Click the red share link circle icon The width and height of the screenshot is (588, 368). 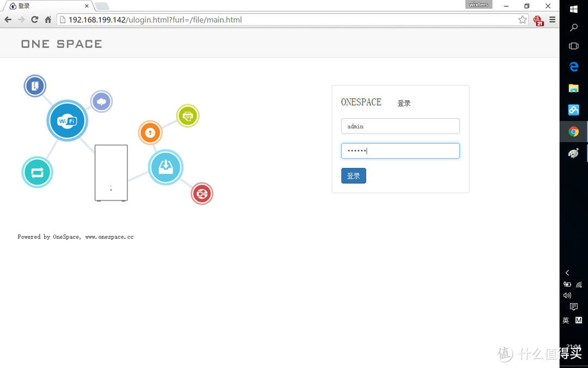(x=202, y=194)
